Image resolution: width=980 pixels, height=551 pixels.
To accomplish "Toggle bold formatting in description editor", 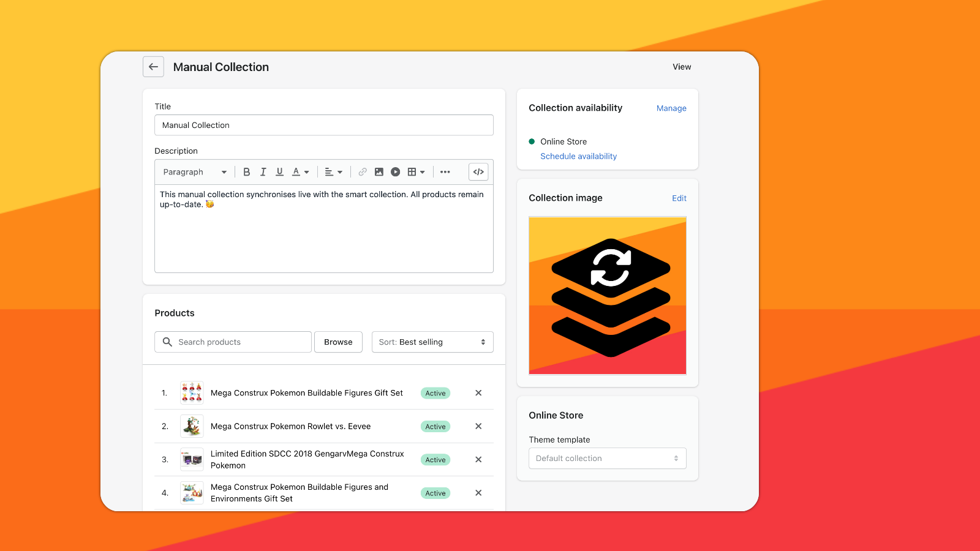I will click(x=247, y=172).
